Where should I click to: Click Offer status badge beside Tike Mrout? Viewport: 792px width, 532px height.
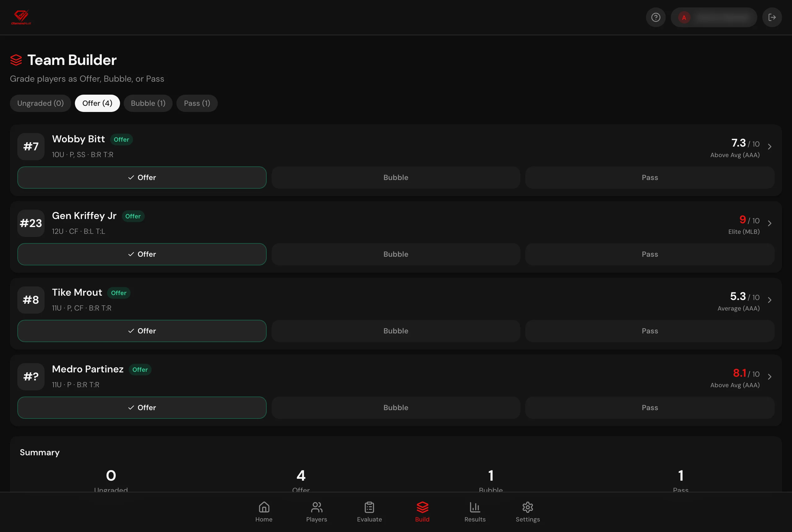pyautogui.click(x=119, y=293)
